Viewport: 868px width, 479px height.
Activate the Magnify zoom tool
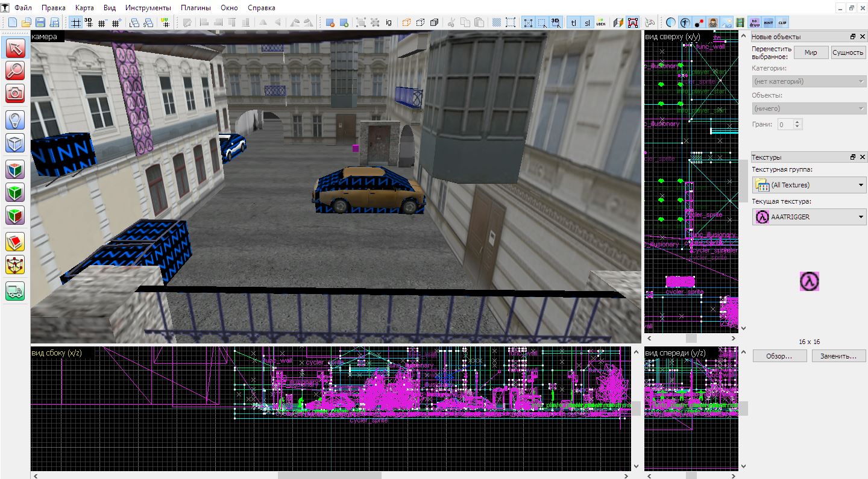tap(15, 70)
